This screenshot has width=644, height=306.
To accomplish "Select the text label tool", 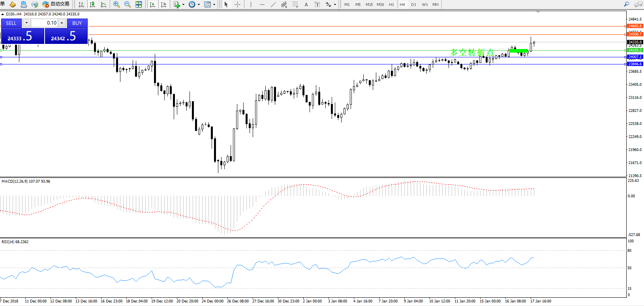I will tap(317, 4).
